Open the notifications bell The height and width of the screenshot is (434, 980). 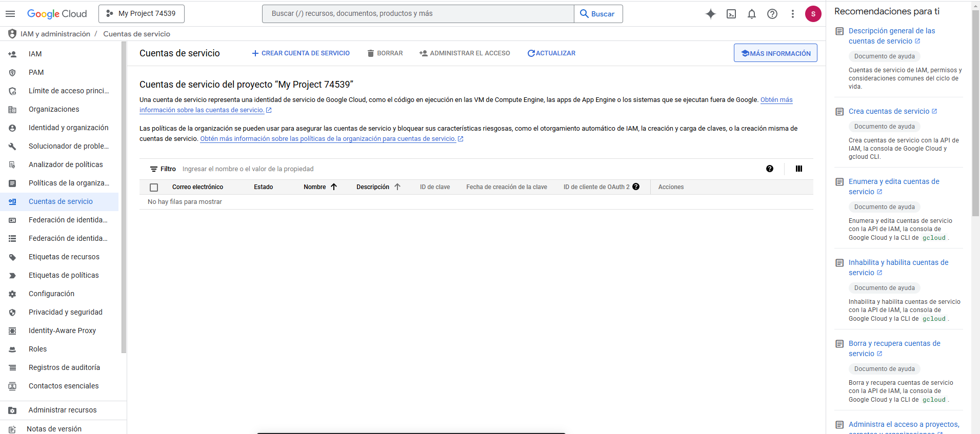pyautogui.click(x=752, y=14)
